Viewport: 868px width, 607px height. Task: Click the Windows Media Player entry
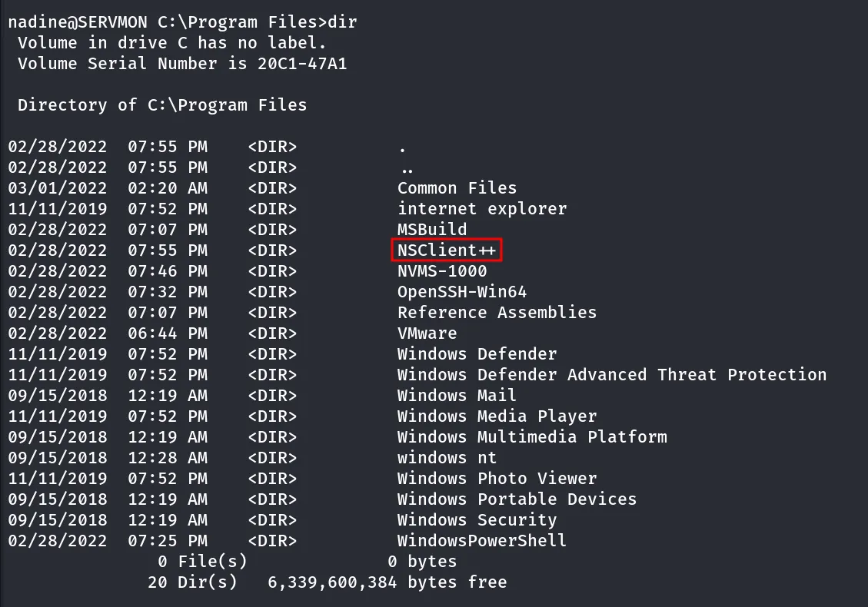point(497,416)
